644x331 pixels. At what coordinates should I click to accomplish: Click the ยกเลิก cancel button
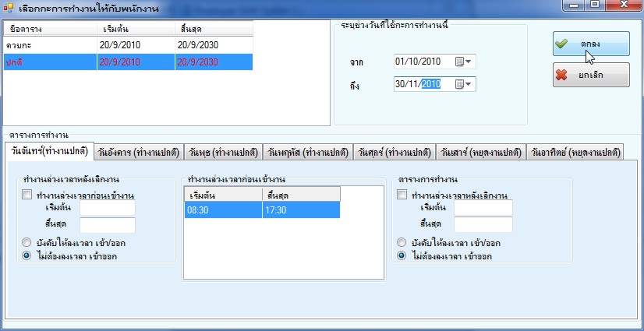click(591, 75)
